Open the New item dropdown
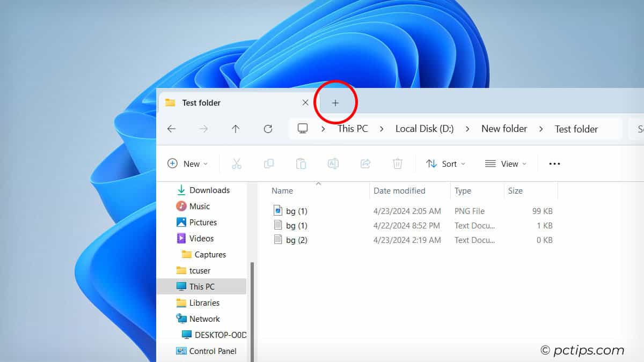The image size is (644, 362). [x=188, y=164]
